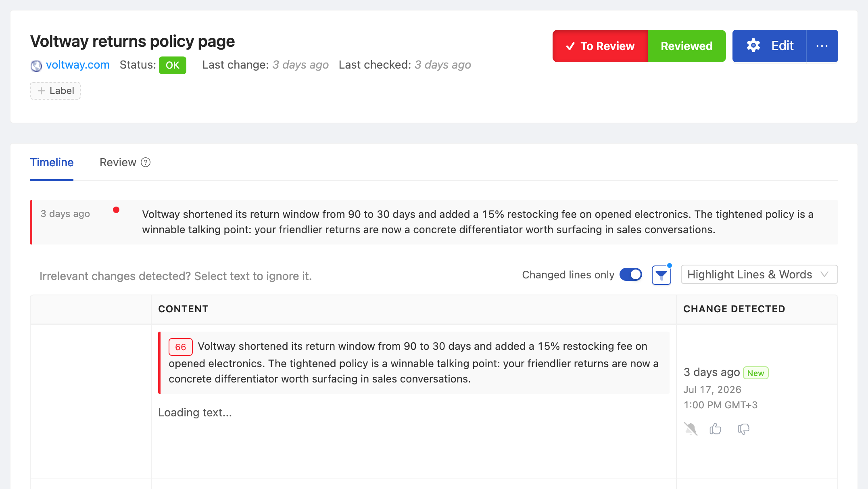Click the red 66 line number badge
Image resolution: width=868 pixels, height=489 pixels.
tap(180, 347)
